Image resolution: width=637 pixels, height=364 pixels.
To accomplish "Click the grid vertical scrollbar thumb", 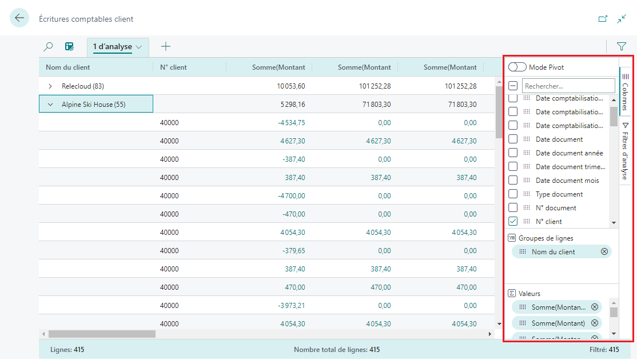I will coord(499,113).
